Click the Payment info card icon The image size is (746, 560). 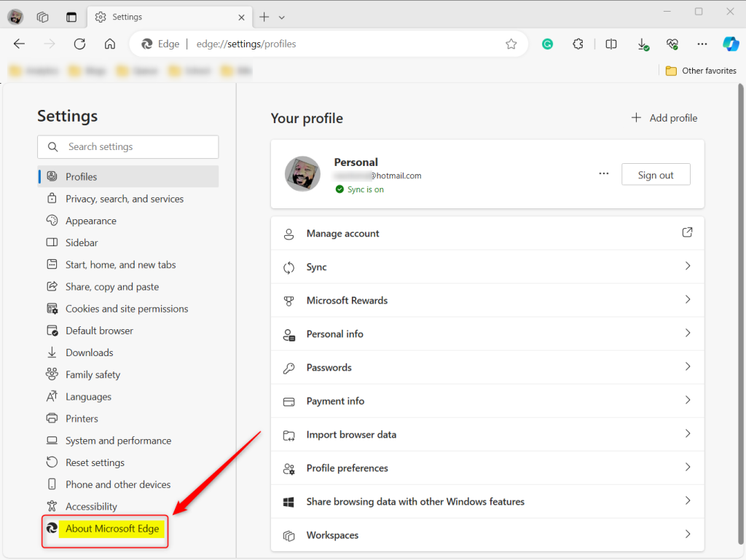point(288,402)
